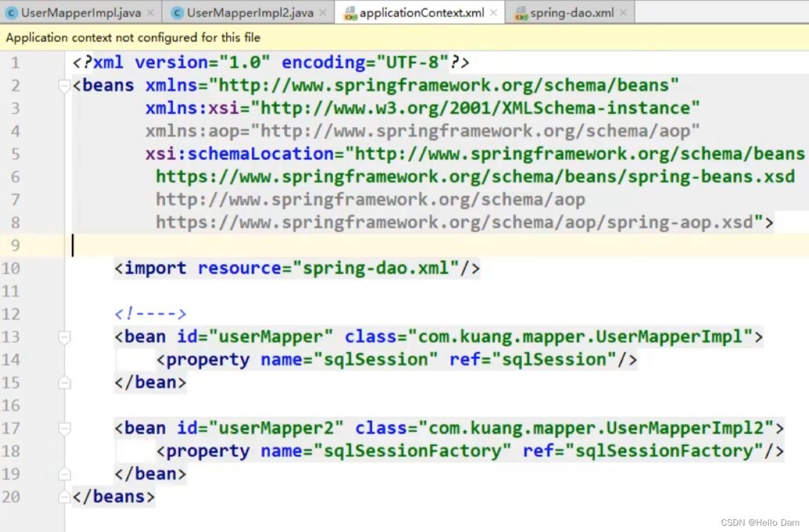The height and width of the screenshot is (532, 809).
Task: Click the schema/aop URL on line 7
Action: (370, 200)
